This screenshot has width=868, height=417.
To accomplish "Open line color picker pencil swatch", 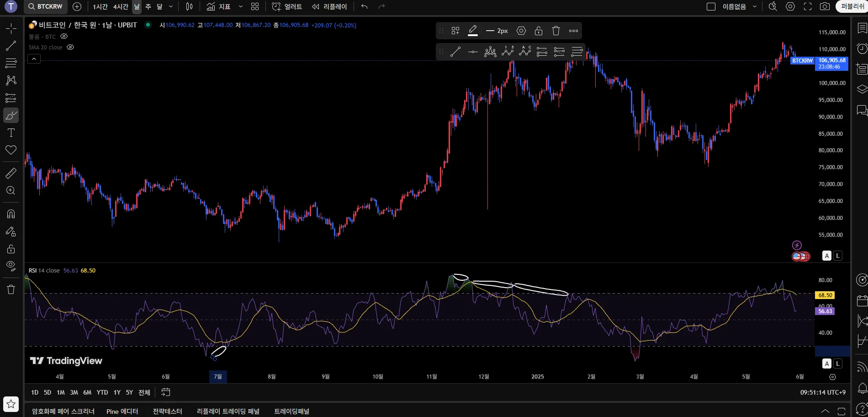I will 473,31.
